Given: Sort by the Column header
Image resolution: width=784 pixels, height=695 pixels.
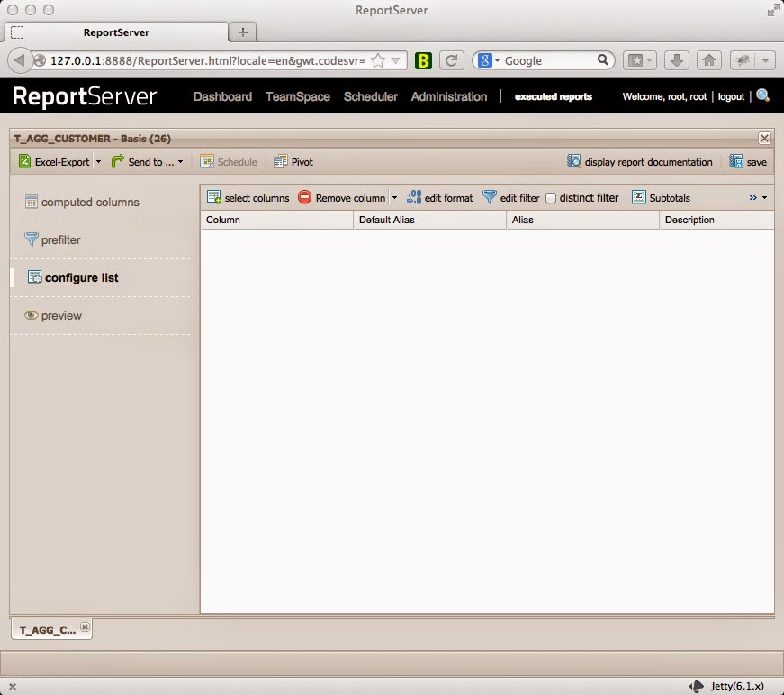Looking at the screenshot, I should pyautogui.click(x=277, y=220).
